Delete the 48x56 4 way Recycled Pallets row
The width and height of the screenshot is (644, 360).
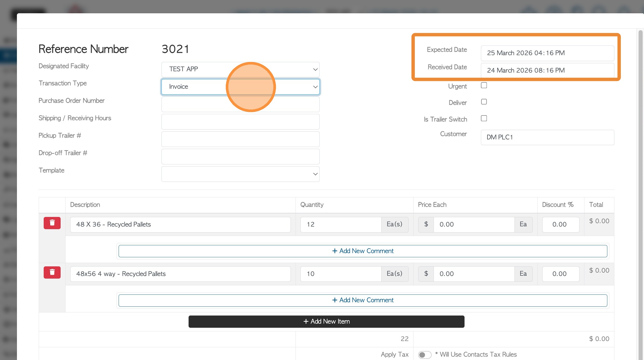tap(52, 272)
